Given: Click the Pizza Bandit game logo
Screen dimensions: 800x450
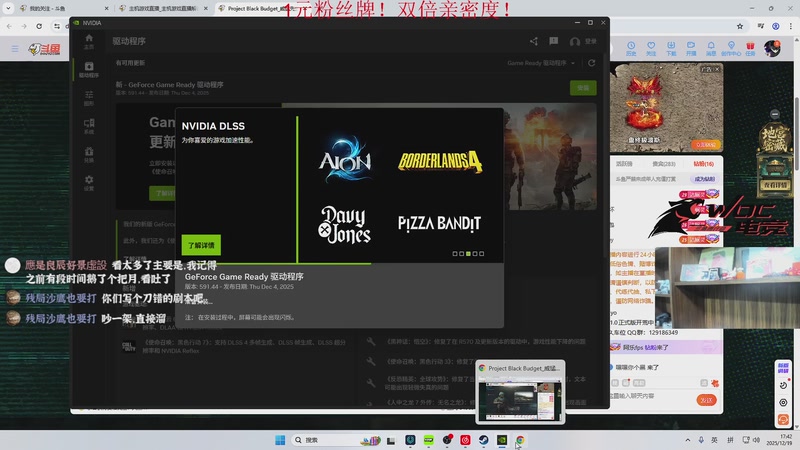Looking at the screenshot, I should coord(439,223).
